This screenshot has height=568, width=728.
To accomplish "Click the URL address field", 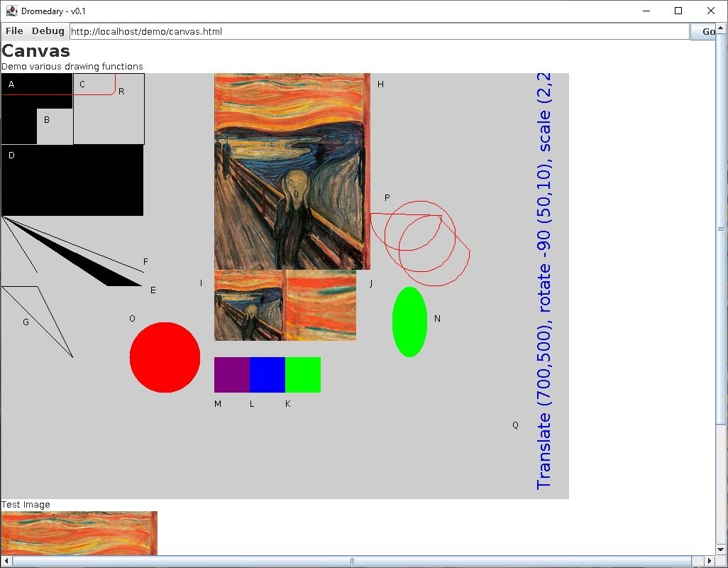I will [380, 31].
